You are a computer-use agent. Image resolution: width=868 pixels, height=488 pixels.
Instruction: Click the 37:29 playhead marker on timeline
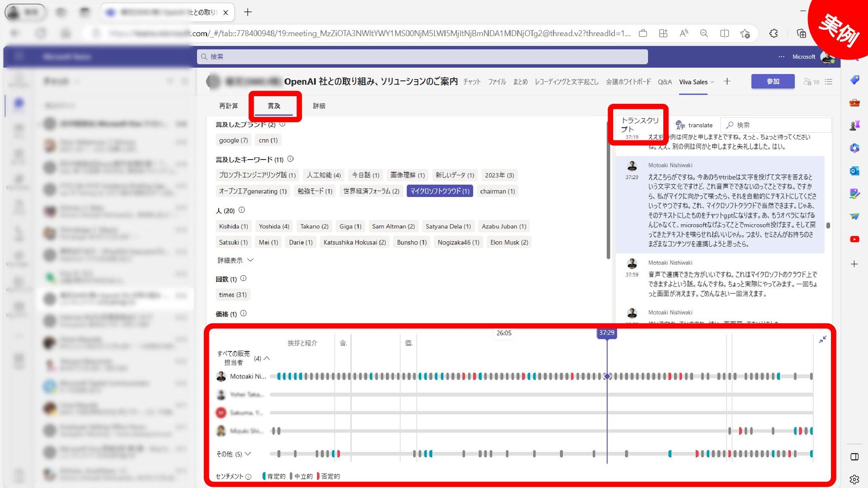point(607,333)
